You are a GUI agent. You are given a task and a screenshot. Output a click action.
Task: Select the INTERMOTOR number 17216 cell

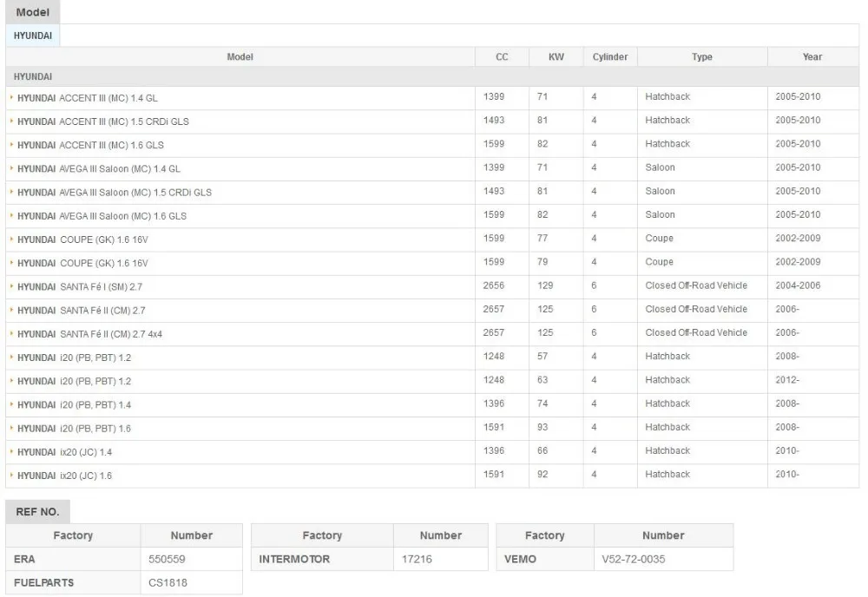click(417, 560)
